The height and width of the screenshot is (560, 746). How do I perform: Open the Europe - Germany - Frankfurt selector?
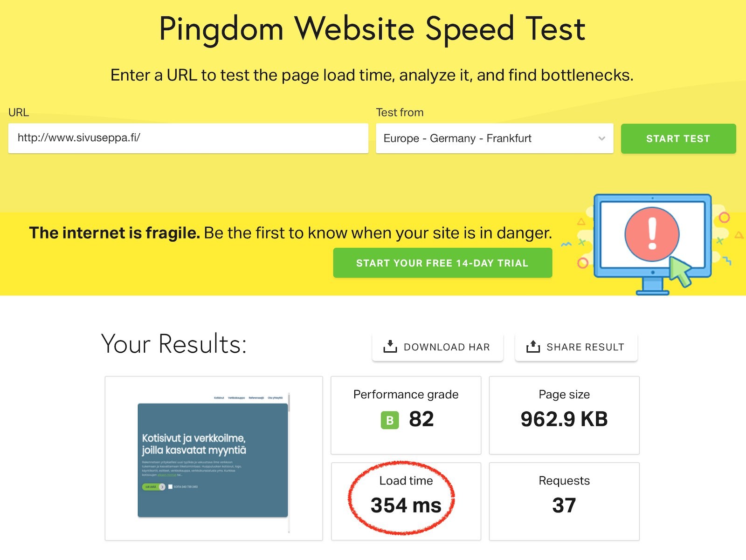click(495, 138)
